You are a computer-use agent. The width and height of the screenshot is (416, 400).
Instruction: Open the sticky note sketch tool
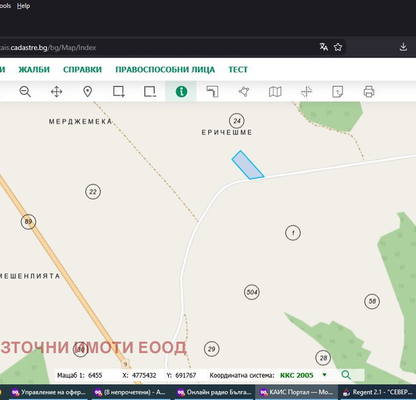(337, 91)
